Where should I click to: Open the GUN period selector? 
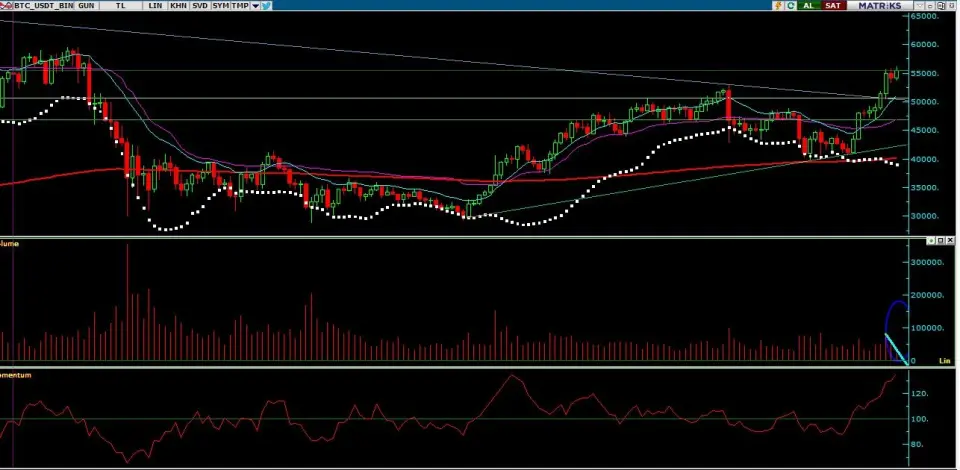click(x=87, y=6)
